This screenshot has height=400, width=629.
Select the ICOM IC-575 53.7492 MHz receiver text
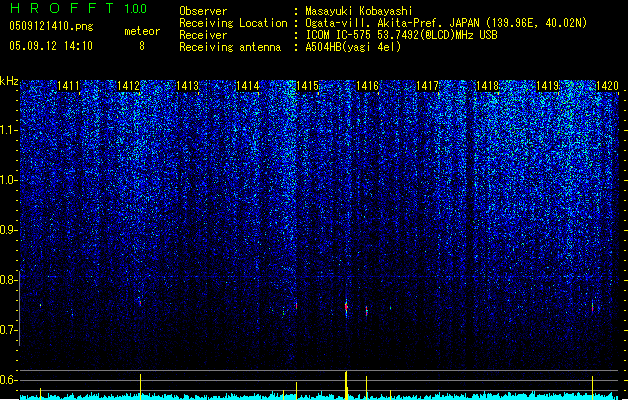pyautogui.click(x=401, y=35)
